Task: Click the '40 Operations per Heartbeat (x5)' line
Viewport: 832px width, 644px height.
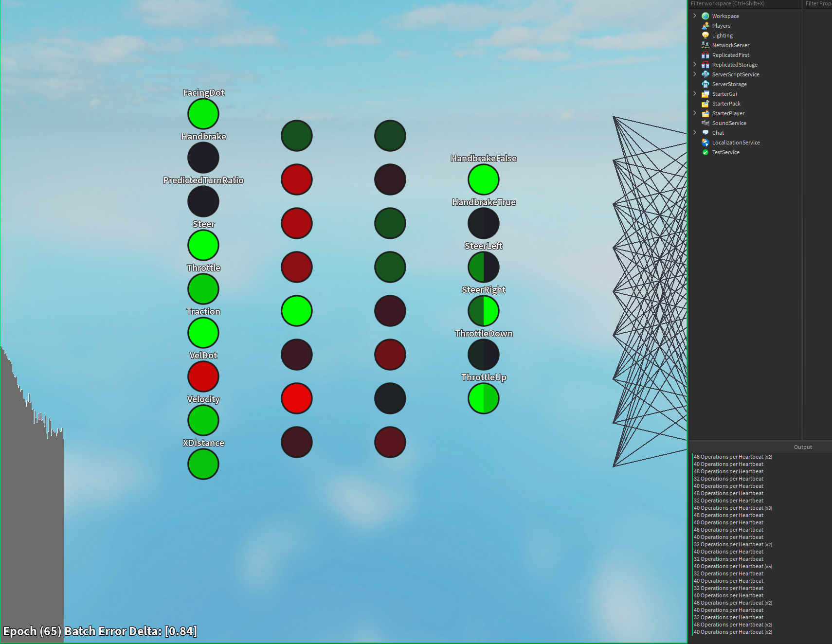Action: tap(733, 566)
